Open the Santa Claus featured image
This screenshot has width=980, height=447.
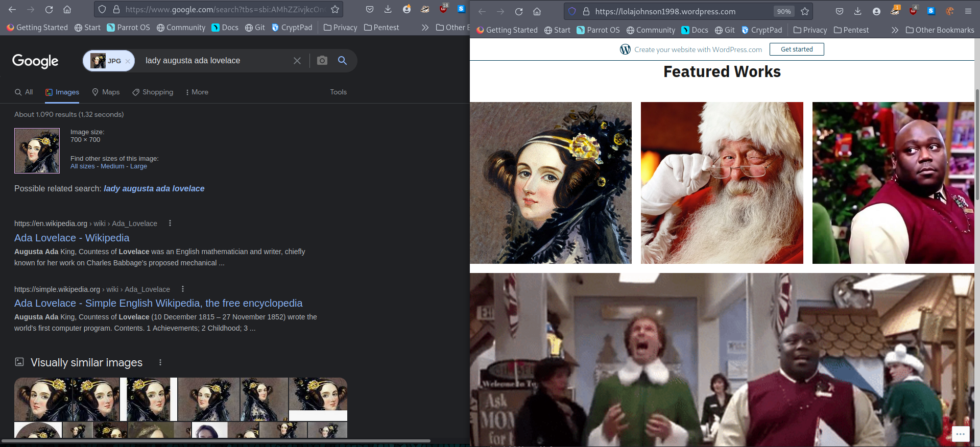pos(722,183)
